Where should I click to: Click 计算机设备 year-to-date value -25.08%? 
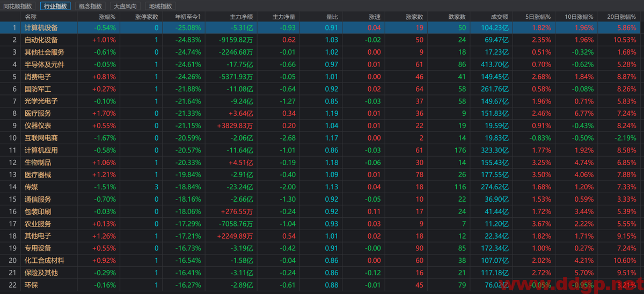click(x=188, y=27)
